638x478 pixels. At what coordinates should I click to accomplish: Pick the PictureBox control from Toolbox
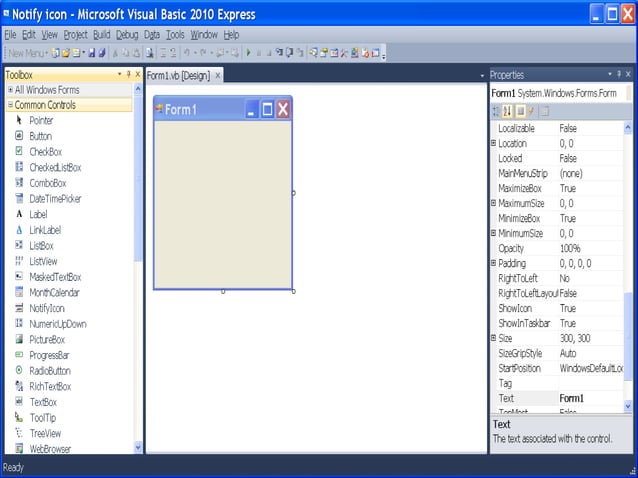pos(46,340)
